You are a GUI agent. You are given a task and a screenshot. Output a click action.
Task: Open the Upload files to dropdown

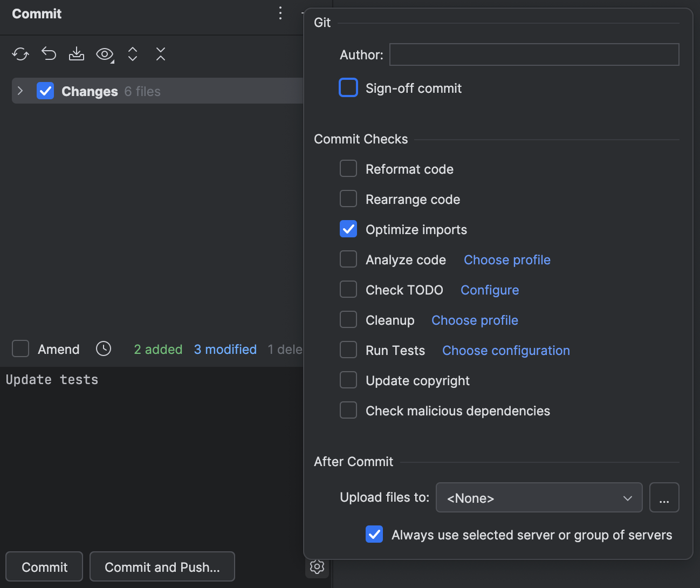click(x=539, y=497)
